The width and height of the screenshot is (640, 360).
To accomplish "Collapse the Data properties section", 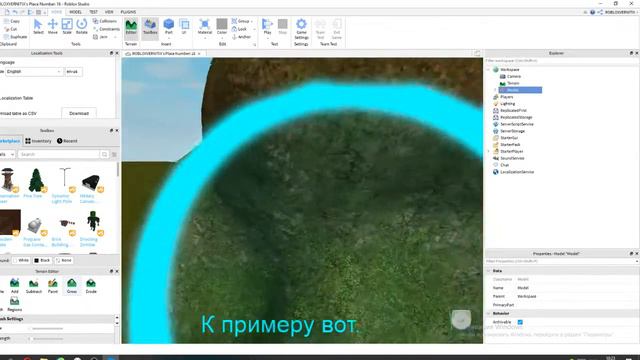I will coord(489,271).
